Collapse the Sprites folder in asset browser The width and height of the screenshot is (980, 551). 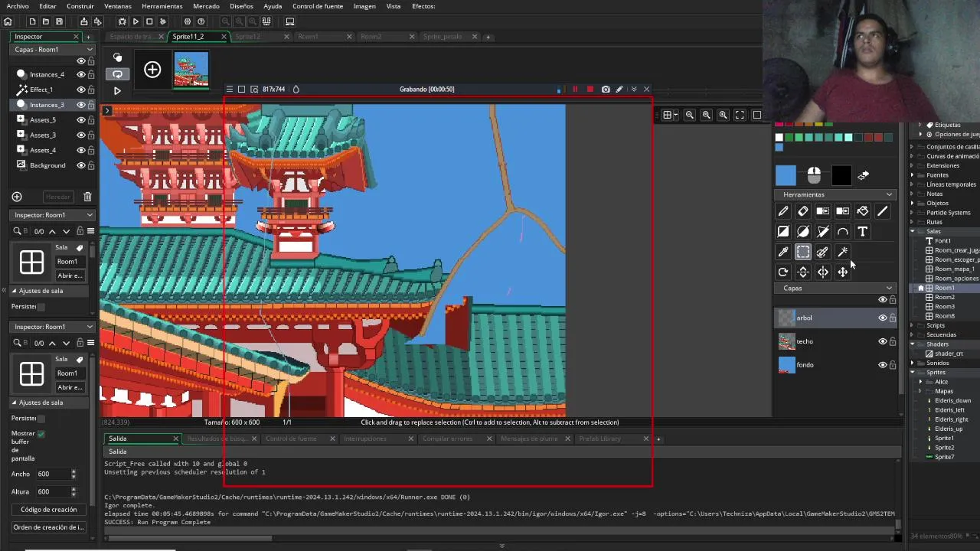click(x=913, y=372)
